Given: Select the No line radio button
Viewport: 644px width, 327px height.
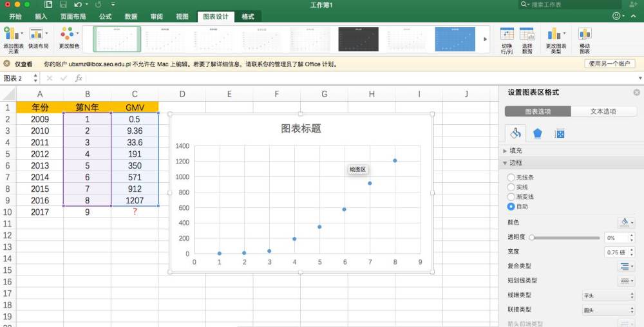Looking at the screenshot, I should click(511, 177).
